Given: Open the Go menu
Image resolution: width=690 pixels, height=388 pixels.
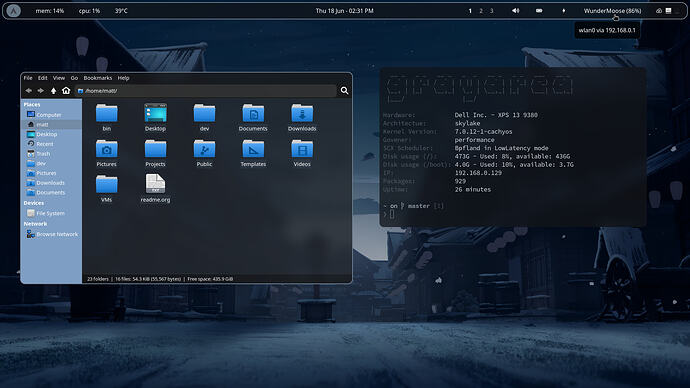Looking at the screenshot, I should point(74,78).
